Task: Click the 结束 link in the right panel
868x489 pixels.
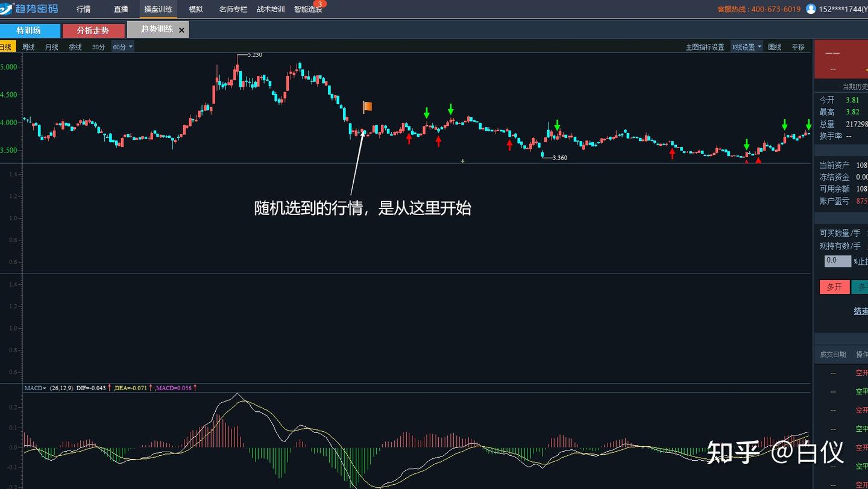Action: (x=860, y=311)
